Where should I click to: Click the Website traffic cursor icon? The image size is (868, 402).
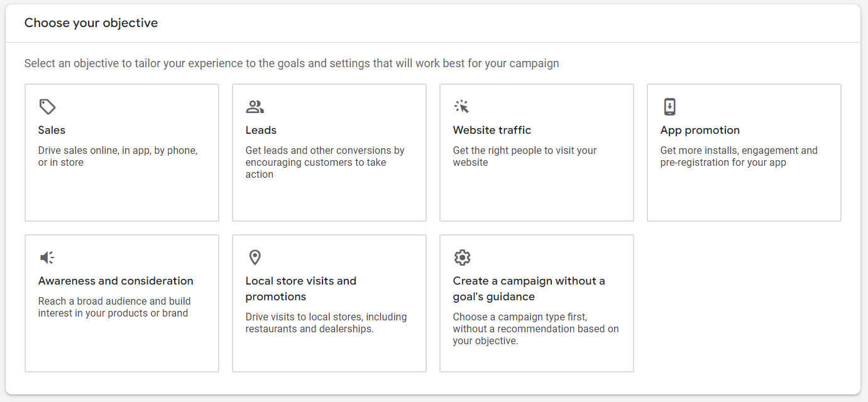click(461, 107)
